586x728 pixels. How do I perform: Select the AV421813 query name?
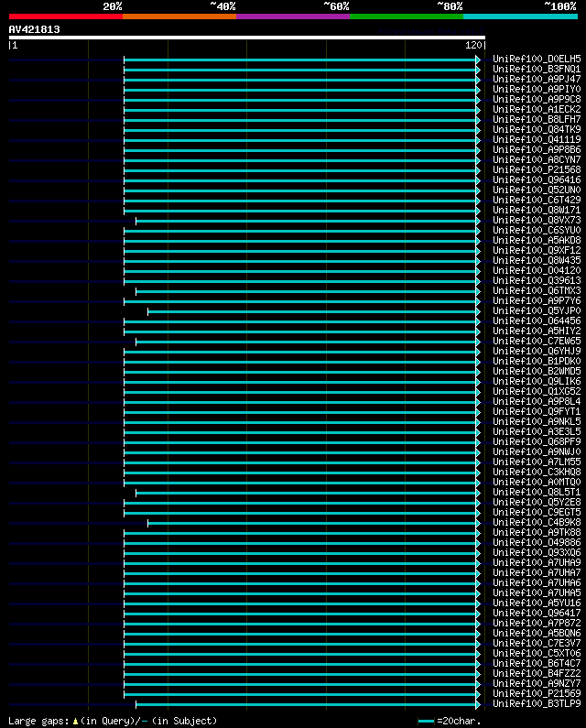pos(35,29)
